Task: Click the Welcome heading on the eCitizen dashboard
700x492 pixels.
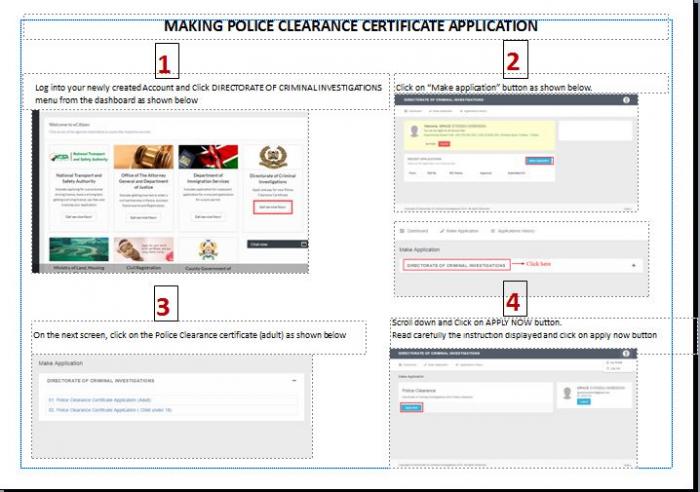Action: click(69, 125)
